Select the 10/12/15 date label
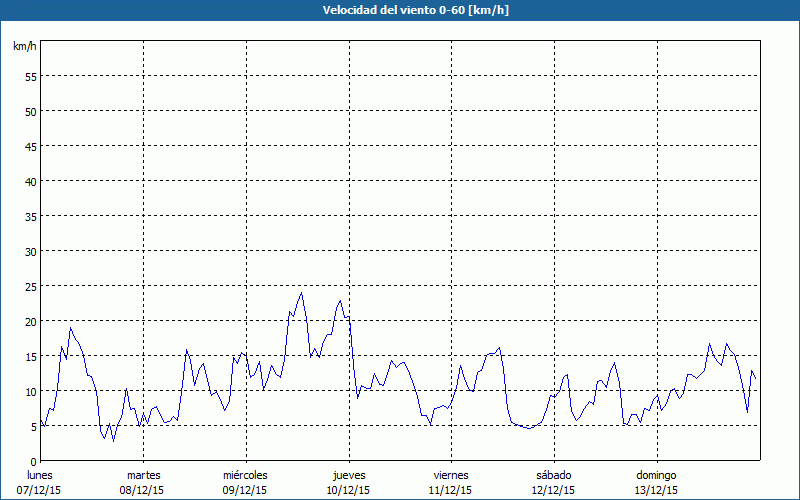The height and width of the screenshot is (500, 800). coord(348,490)
